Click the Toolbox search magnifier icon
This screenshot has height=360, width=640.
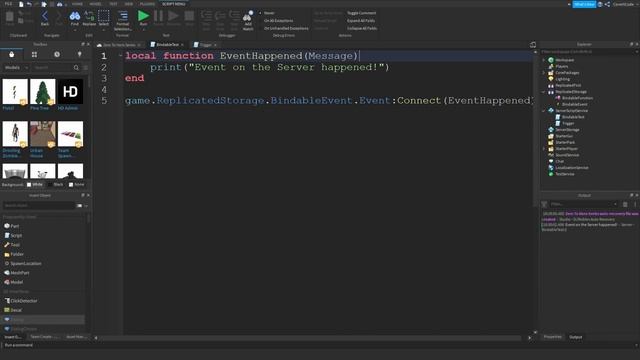(76, 67)
